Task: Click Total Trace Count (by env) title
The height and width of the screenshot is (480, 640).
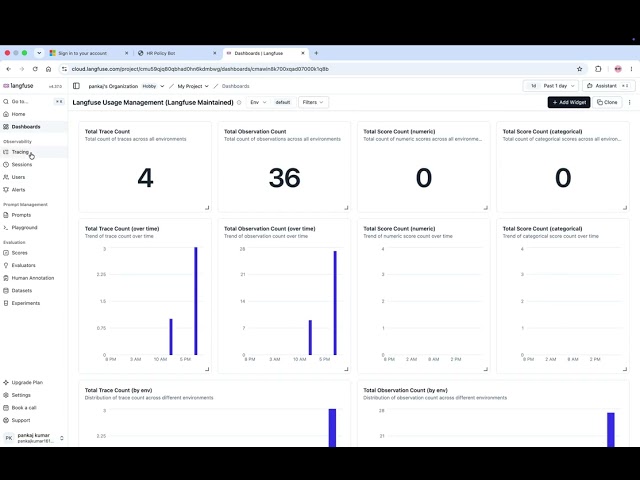Action: click(x=118, y=390)
